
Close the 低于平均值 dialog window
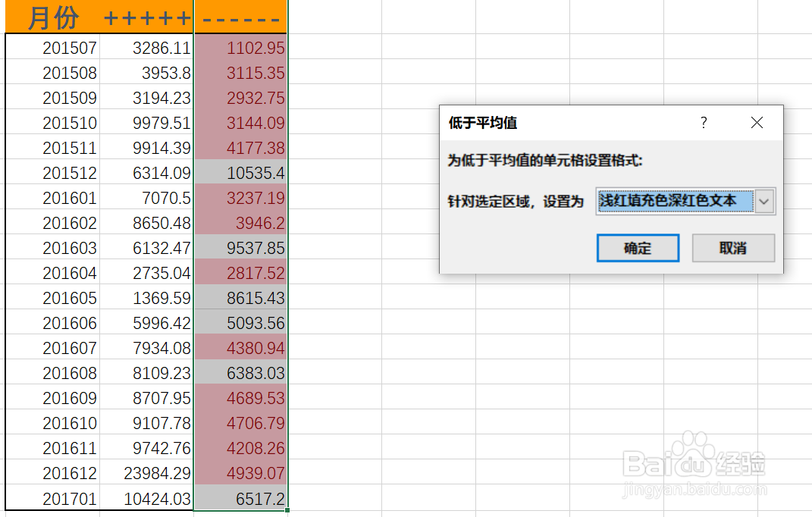pos(757,122)
